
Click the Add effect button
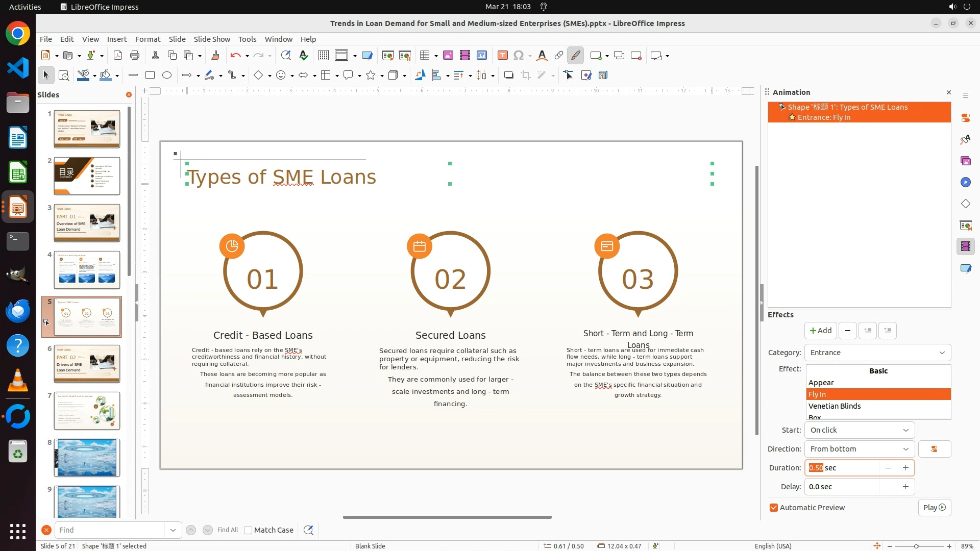point(820,331)
